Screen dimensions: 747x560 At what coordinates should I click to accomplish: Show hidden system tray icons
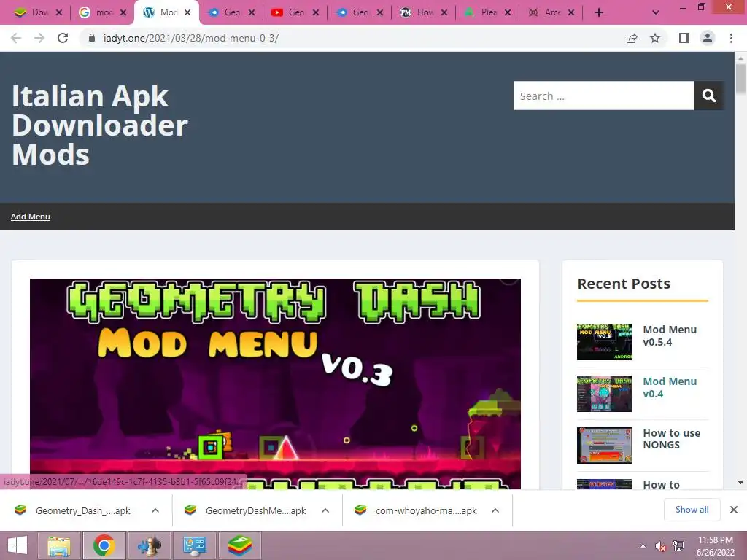[643, 545]
